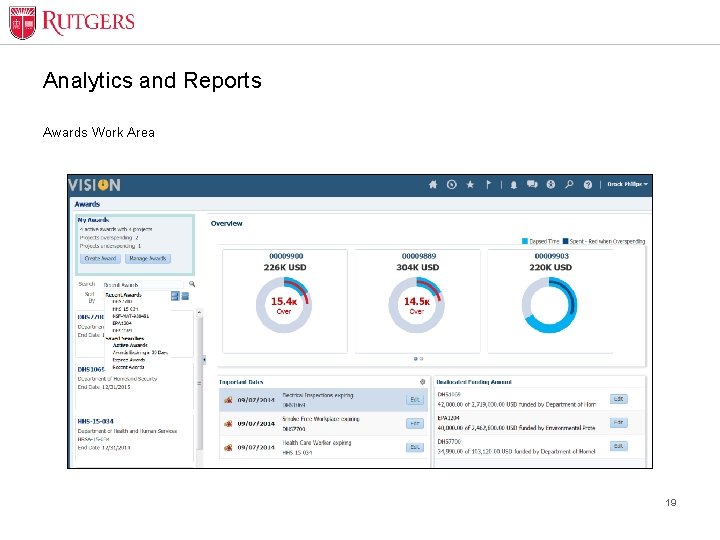The height and width of the screenshot is (540, 720).
Task: Open recent items clock icon
Action: (x=451, y=185)
